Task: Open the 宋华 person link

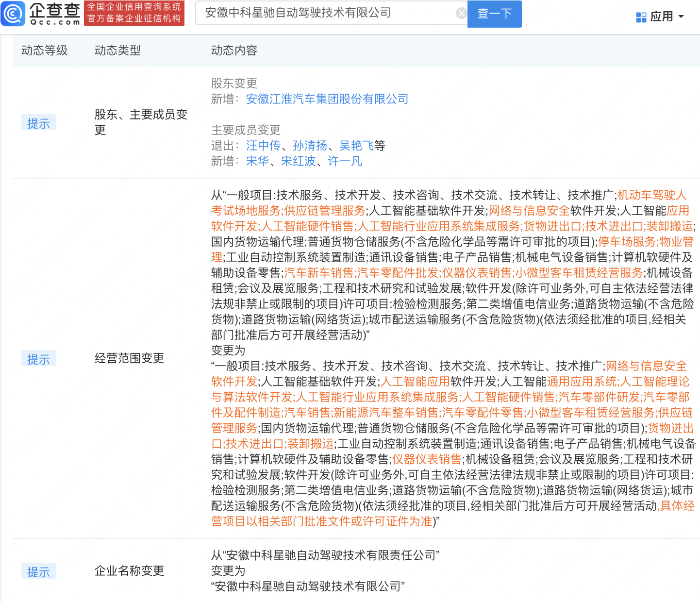Action: [x=257, y=161]
